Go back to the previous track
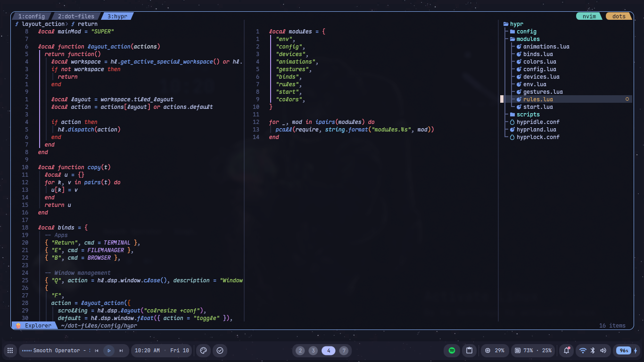Screen dimensions: 644x362 click(x=97, y=351)
